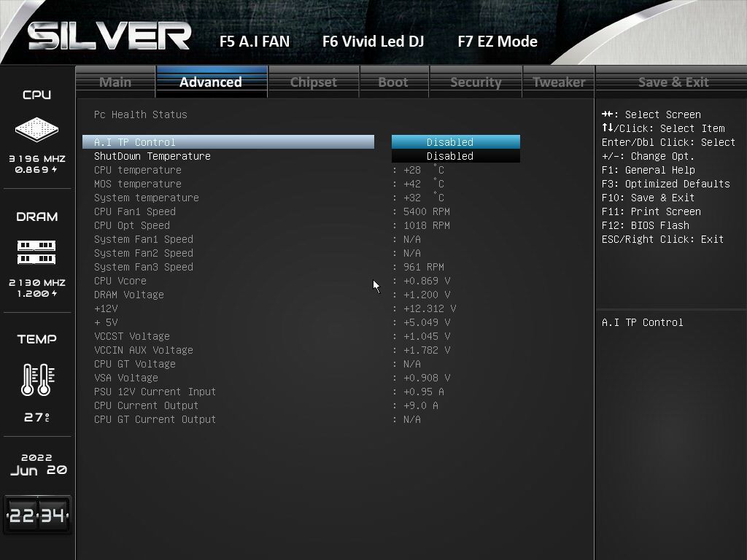Click the 5400 RPM fan speed value
Viewport: 747px width, 560px height.
pyautogui.click(x=426, y=211)
